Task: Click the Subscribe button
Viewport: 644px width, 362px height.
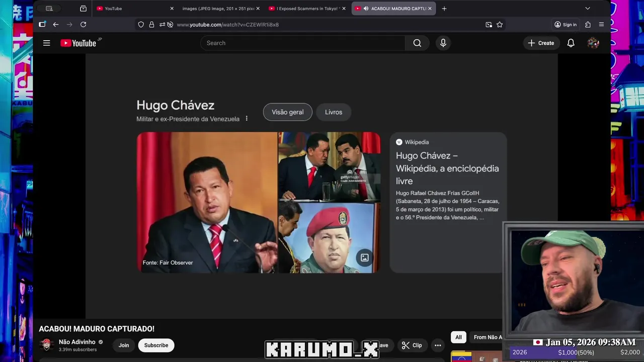Action: (156, 345)
